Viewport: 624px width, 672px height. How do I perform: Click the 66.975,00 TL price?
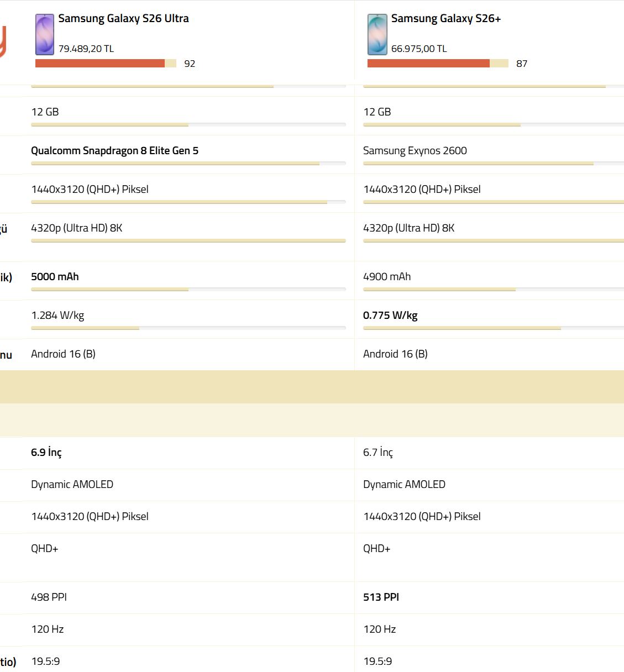pyautogui.click(x=419, y=49)
